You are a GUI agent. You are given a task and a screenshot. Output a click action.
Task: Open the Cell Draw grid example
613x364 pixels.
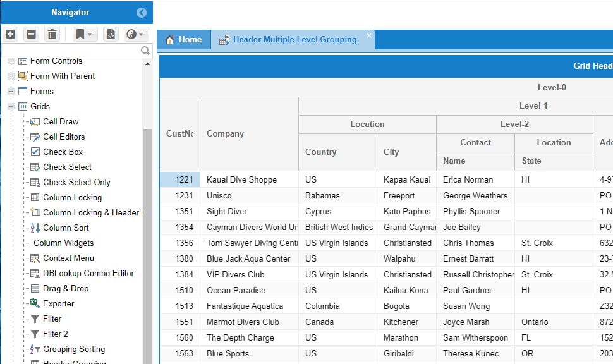61,121
